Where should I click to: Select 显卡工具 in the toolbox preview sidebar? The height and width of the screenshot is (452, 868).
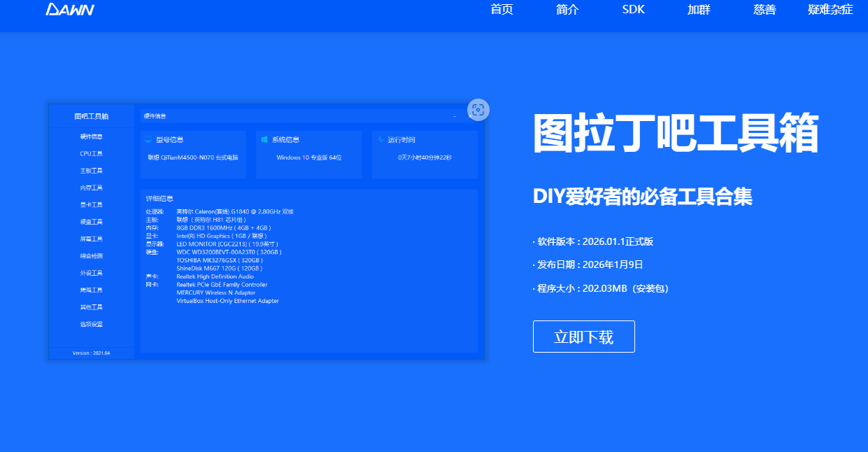coord(92,205)
